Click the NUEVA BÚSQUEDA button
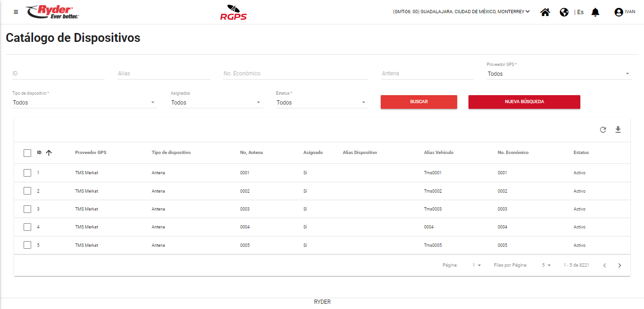The height and width of the screenshot is (309, 644). 524,102
